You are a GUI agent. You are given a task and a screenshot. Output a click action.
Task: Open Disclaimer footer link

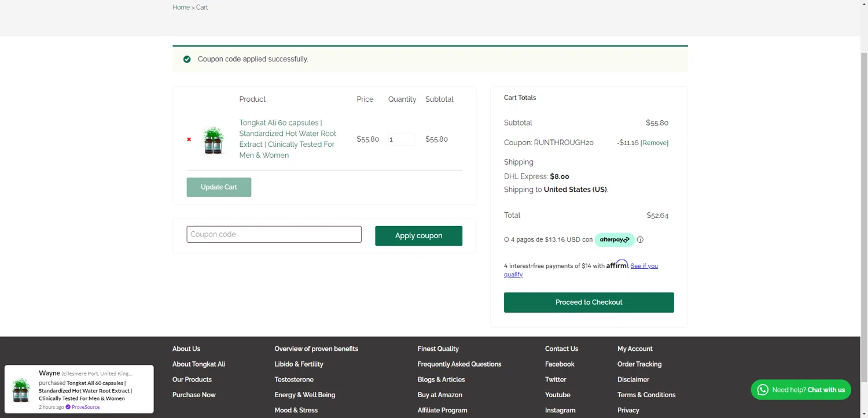pos(633,379)
